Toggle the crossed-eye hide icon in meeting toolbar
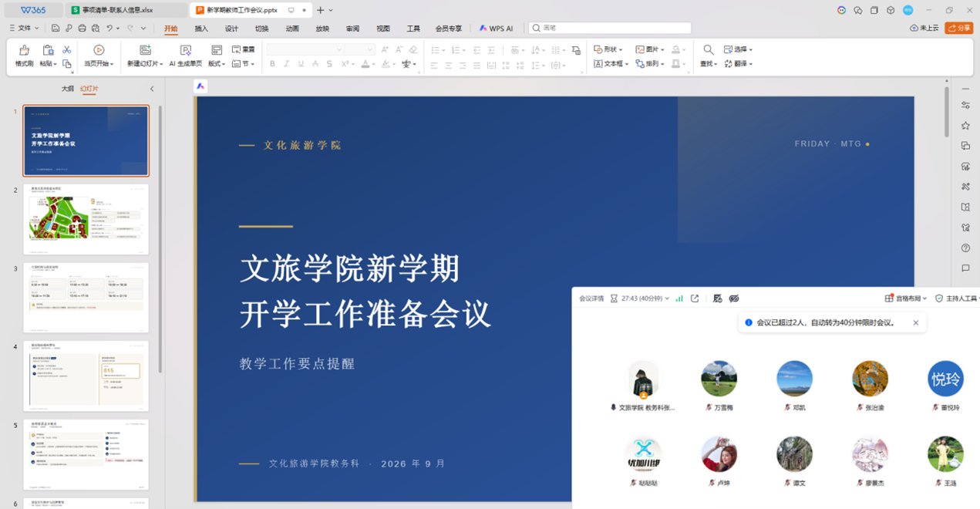The image size is (980, 509). click(x=734, y=298)
